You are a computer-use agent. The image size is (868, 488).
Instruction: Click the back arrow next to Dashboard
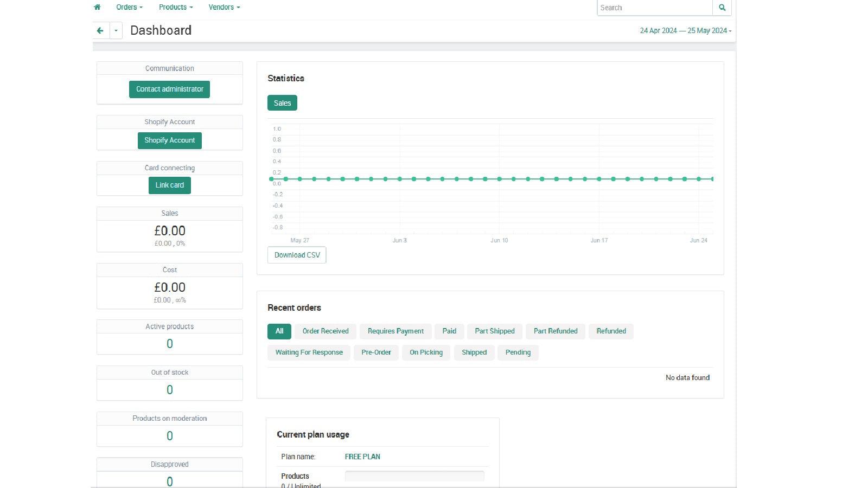pyautogui.click(x=100, y=30)
